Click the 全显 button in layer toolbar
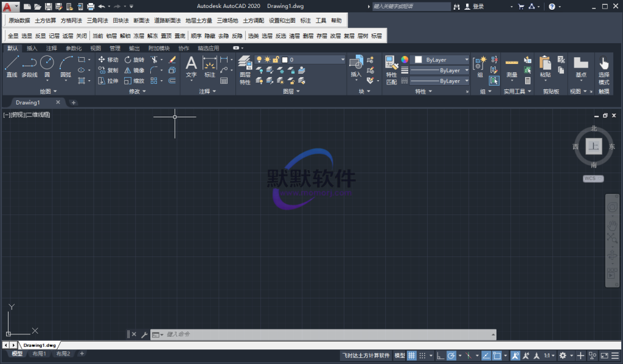623x364 pixels. [13, 36]
